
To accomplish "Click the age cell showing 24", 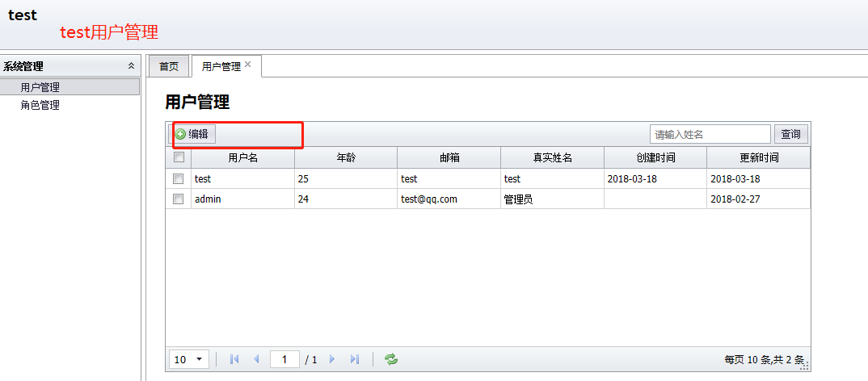I will coord(346,199).
